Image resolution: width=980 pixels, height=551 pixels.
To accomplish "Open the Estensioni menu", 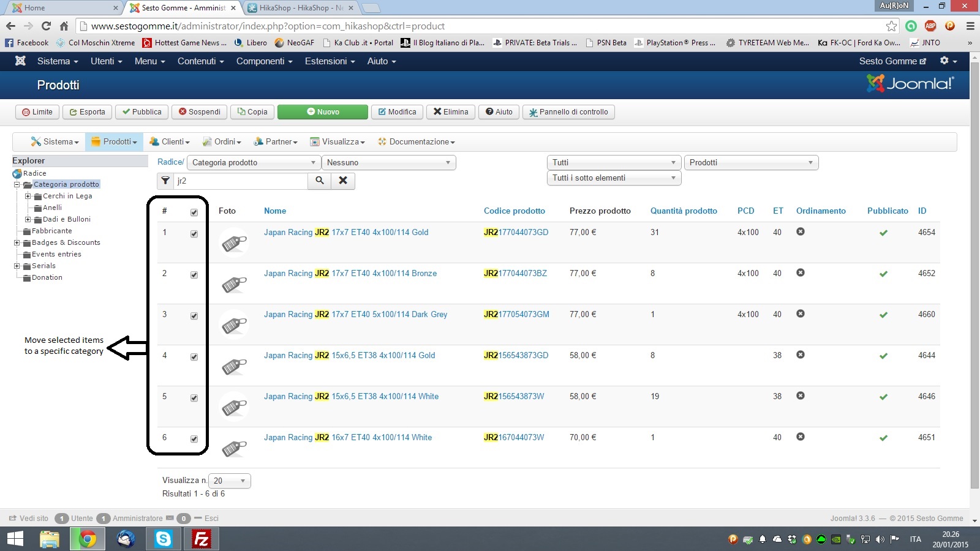I will (330, 61).
